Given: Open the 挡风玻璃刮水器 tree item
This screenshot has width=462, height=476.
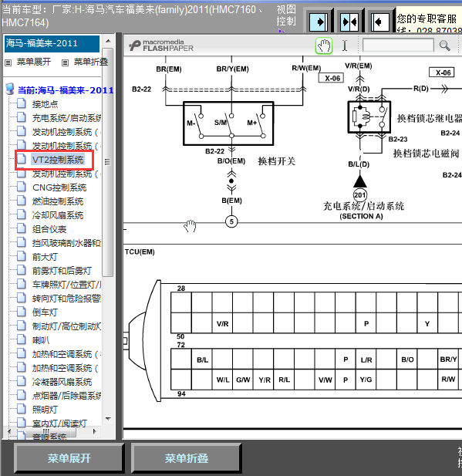Looking at the screenshot, I should click(66, 243).
